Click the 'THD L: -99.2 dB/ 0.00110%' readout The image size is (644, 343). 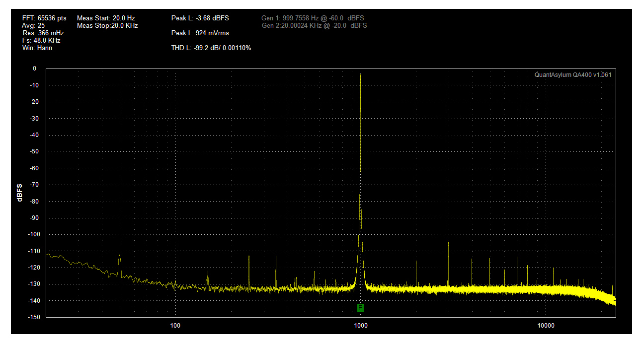[211, 48]
